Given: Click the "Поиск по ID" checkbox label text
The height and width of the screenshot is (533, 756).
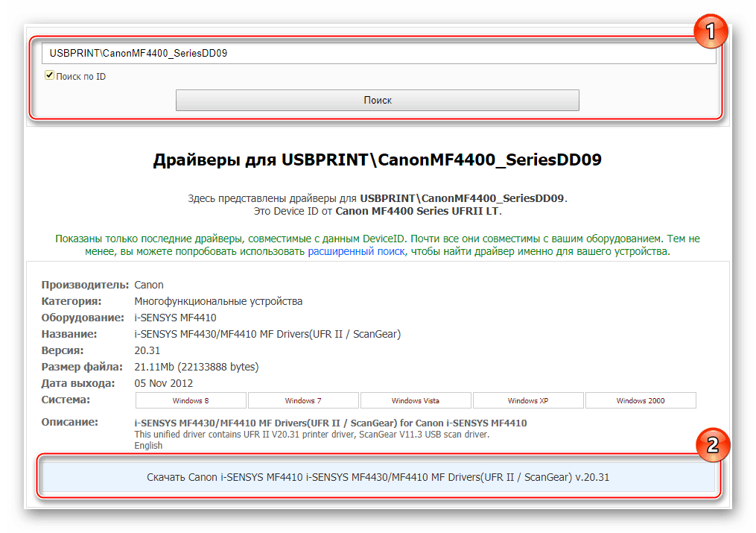Looking at the screenshot, I should [x=80, y=76].
